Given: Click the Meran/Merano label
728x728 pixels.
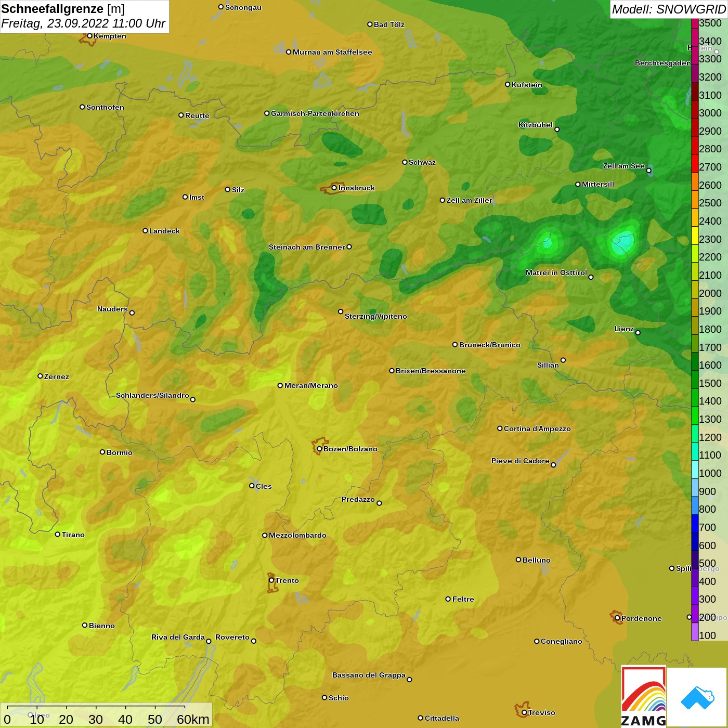Looking at the screenshot, I should point(311,385).
